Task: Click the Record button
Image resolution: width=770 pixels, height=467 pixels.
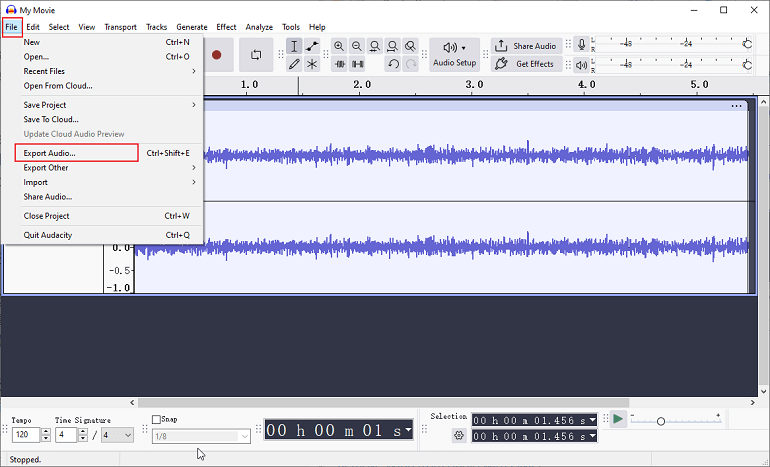Action: 217,55
